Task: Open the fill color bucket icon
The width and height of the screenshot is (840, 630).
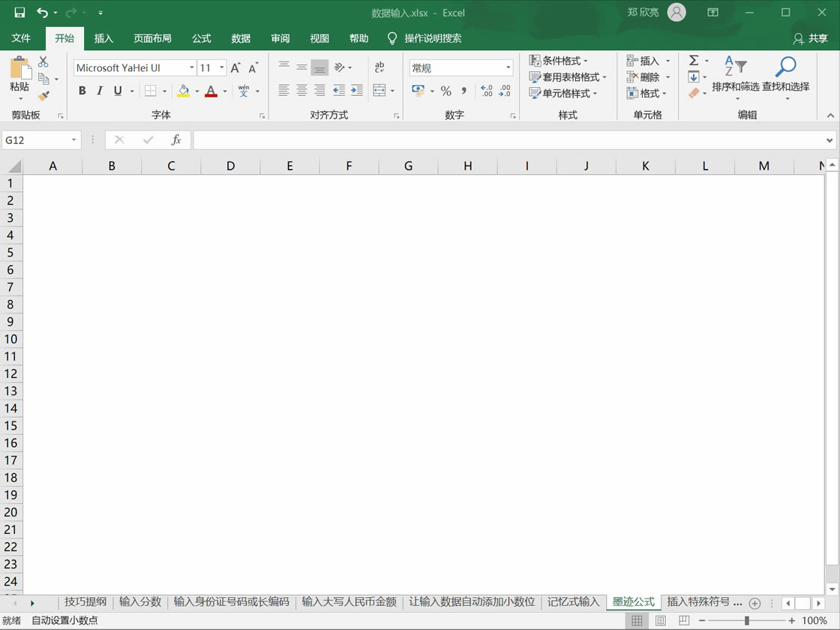Action: click(x=184, y=91)
